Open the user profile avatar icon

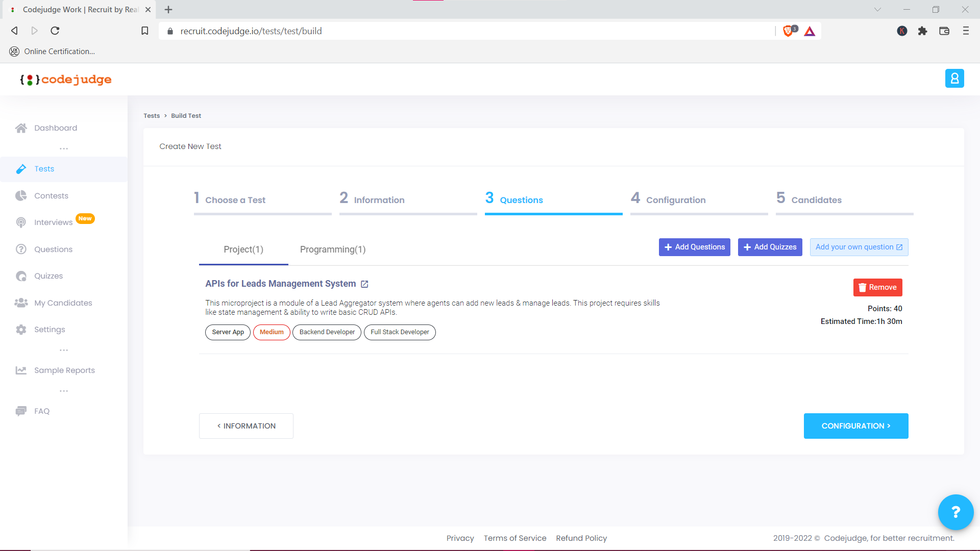pos(955,78)
